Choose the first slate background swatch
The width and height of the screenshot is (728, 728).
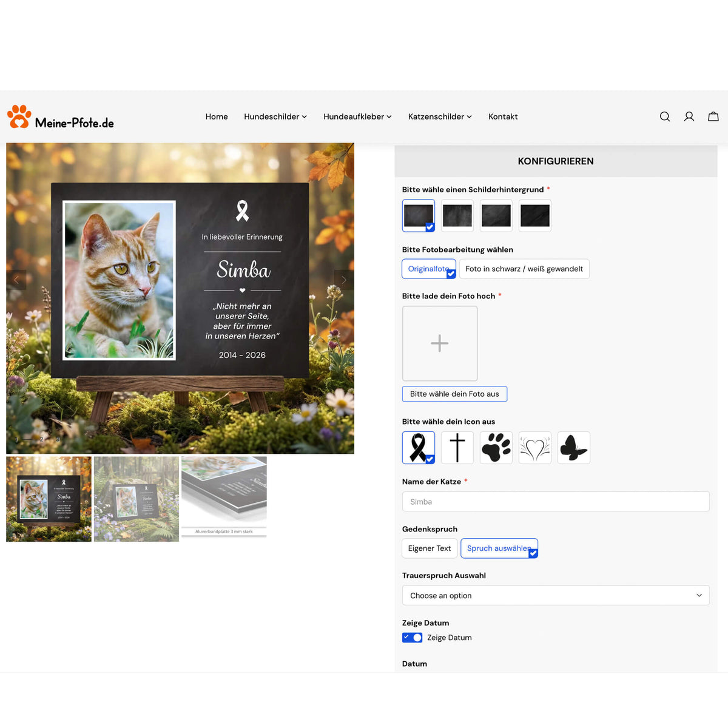(x=419, y=215)
